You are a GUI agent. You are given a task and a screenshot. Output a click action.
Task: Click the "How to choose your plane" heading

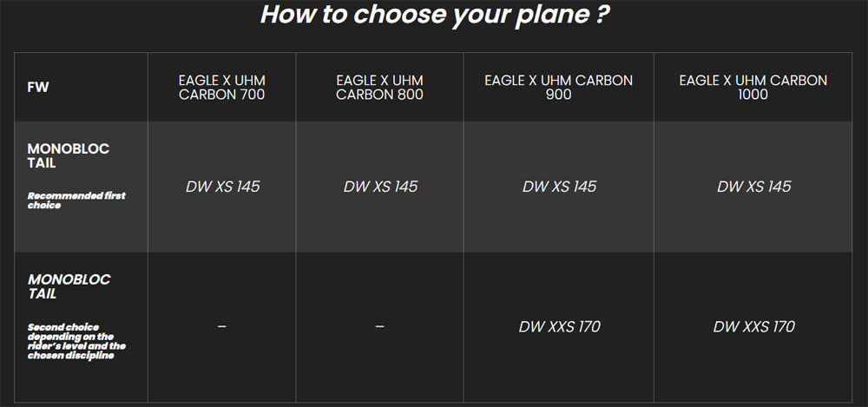click(432, 16)
